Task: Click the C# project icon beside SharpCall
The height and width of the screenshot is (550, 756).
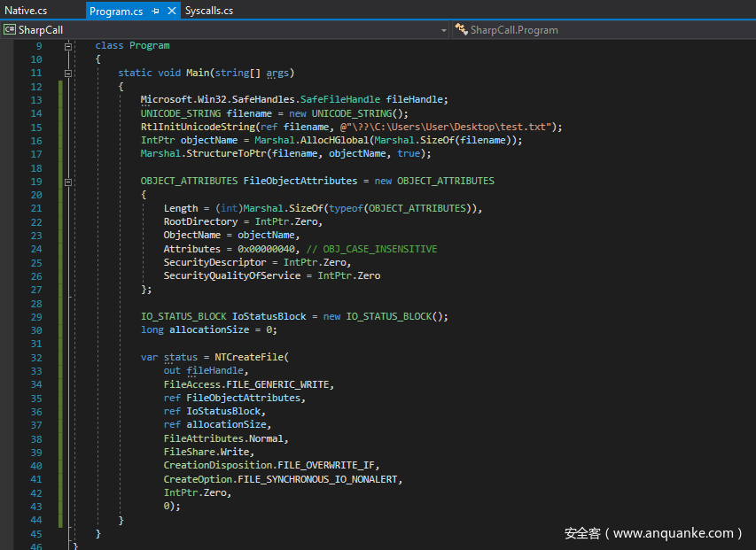Action: coord(10,29)
